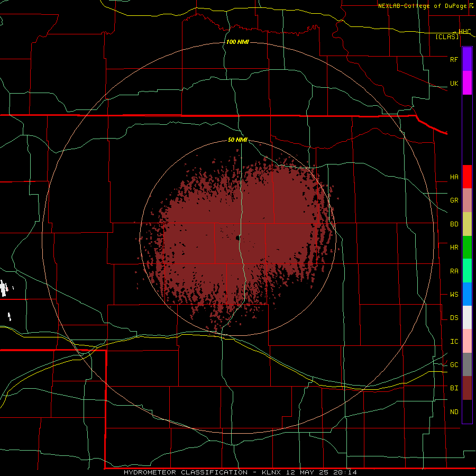Click the '[CLAS]' legend header text

pos(447,36)
